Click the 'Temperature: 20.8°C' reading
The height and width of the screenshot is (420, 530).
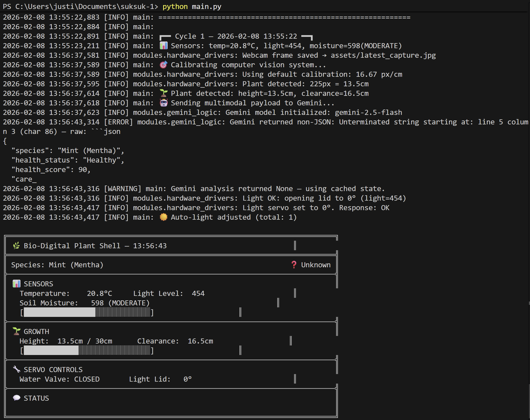point(66,293)
